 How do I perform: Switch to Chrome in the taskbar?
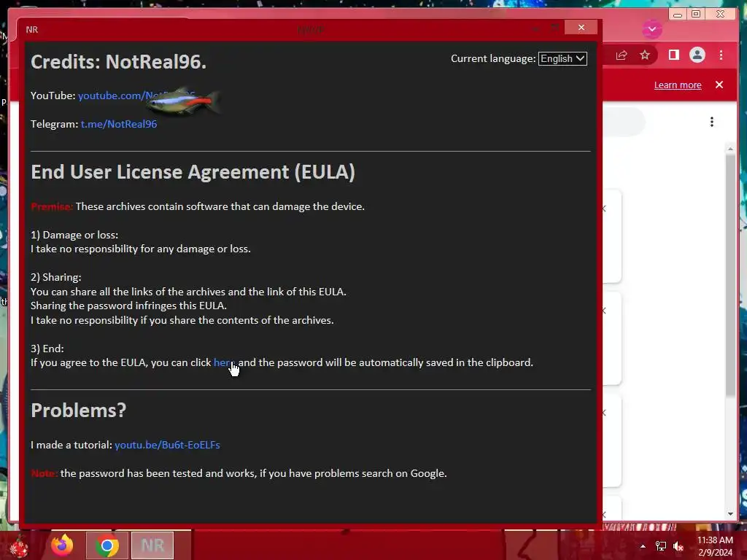point(107,545)
